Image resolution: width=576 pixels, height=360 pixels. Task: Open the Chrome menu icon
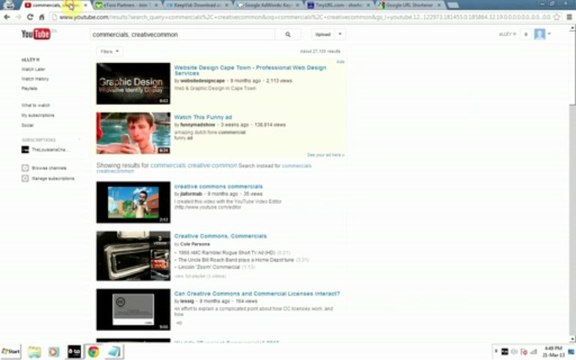tap(569, 17)
